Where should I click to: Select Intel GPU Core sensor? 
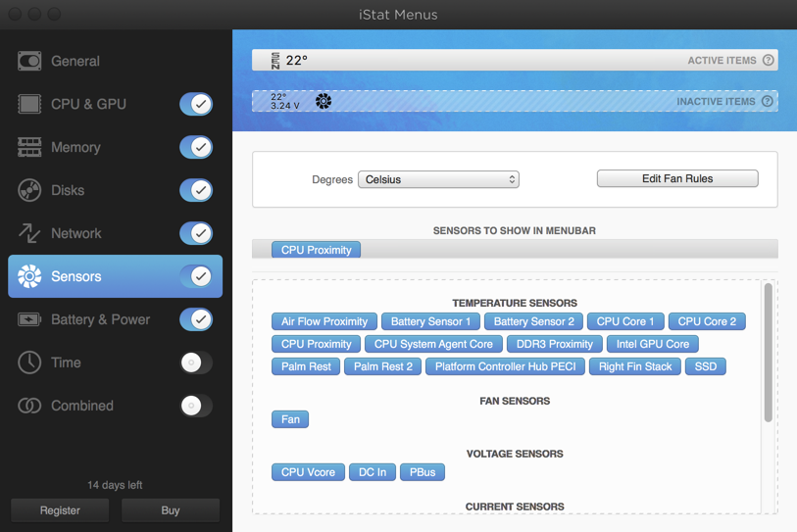click(x=653, y=344)
